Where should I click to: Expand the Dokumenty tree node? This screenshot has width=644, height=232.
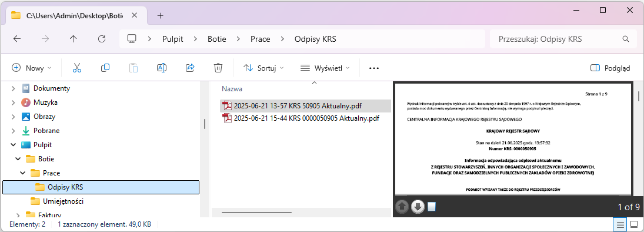[x=13, y=88]
